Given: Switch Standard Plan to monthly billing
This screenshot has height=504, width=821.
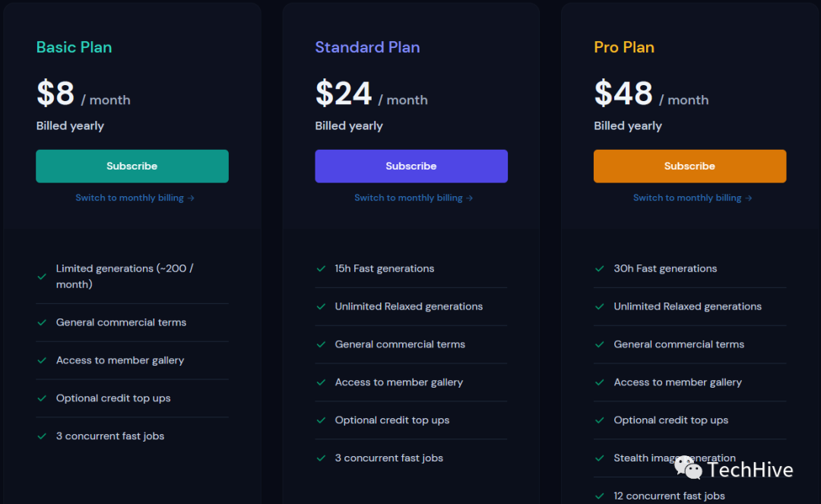Looking at the screenshot, I should point(414,198).
